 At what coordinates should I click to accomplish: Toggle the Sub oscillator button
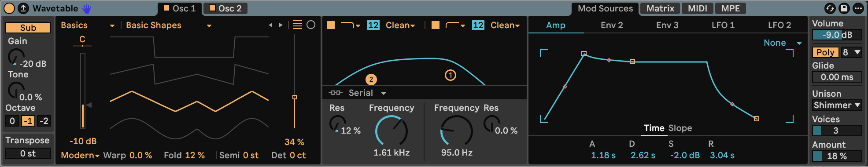pyautogui.click(x=28, y=28)
